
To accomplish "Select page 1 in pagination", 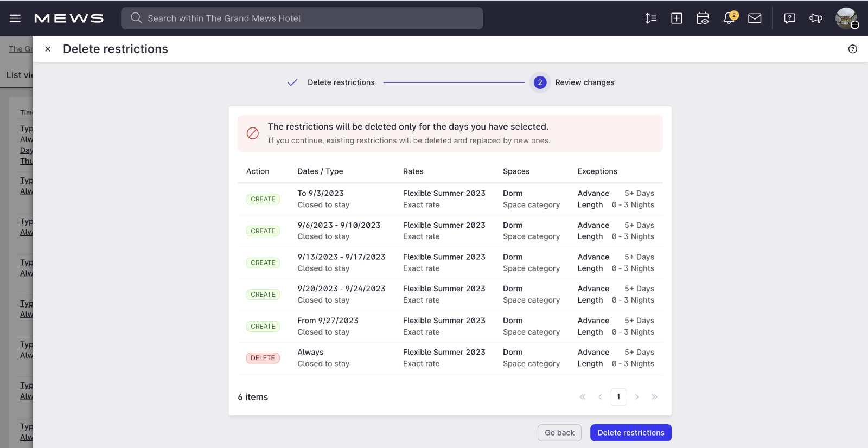I will 618,397.
